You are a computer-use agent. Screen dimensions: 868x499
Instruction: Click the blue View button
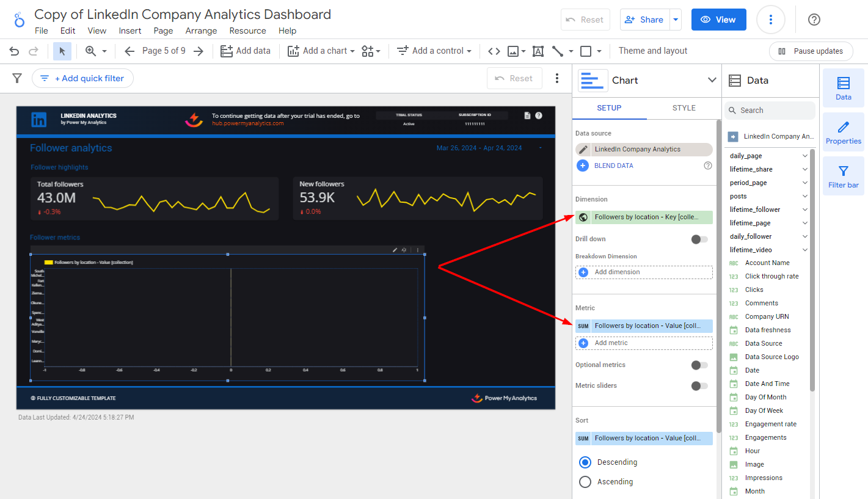coord(718,20)
